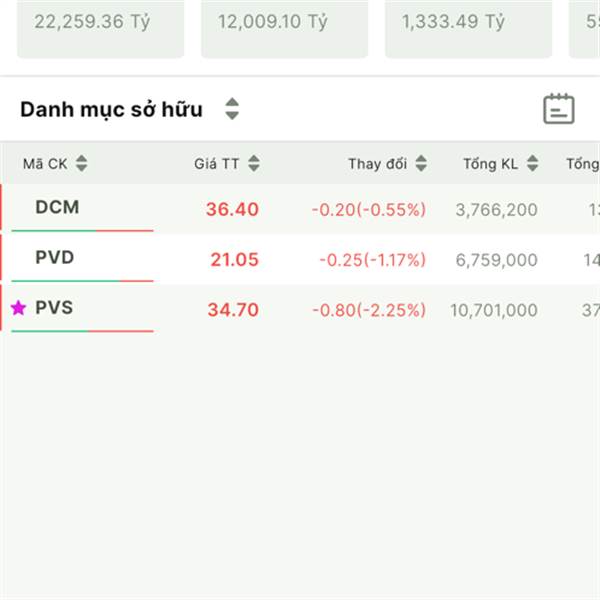
Task: Click the DCM buy-sell ratio bar
Action: (82, 231)
